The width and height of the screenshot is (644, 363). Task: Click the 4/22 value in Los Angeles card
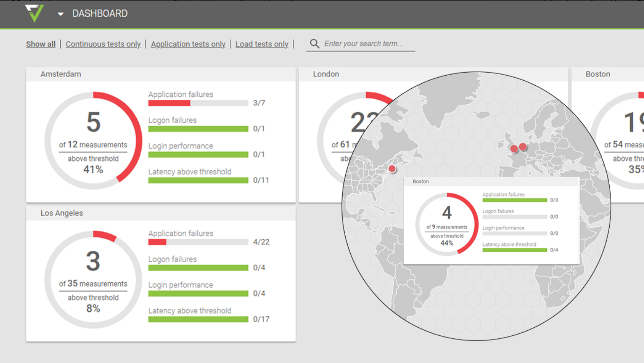(x=261, y=242)
